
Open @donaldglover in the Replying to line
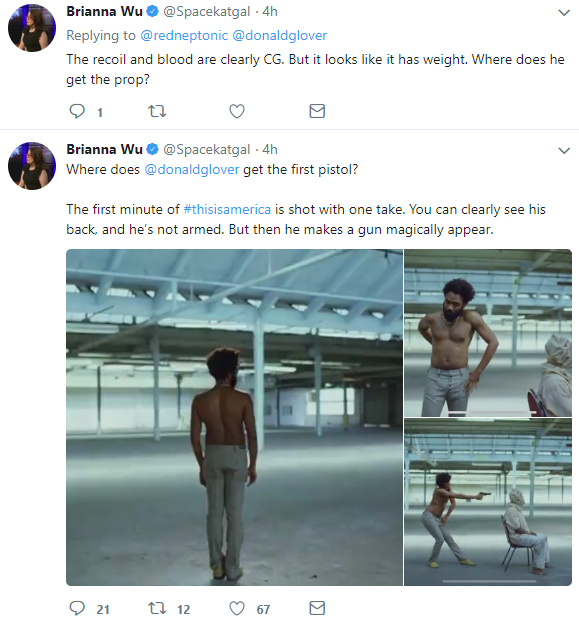(280, 36)
